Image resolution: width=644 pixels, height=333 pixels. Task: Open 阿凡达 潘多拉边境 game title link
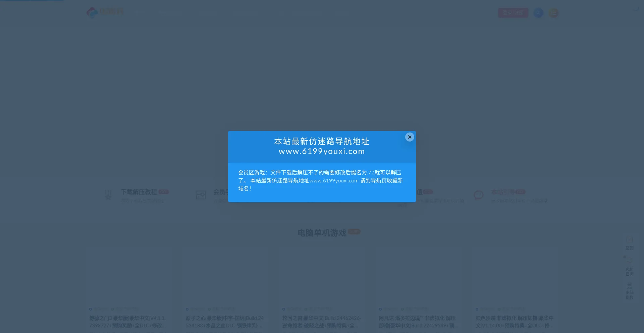(x=418, y=322)
